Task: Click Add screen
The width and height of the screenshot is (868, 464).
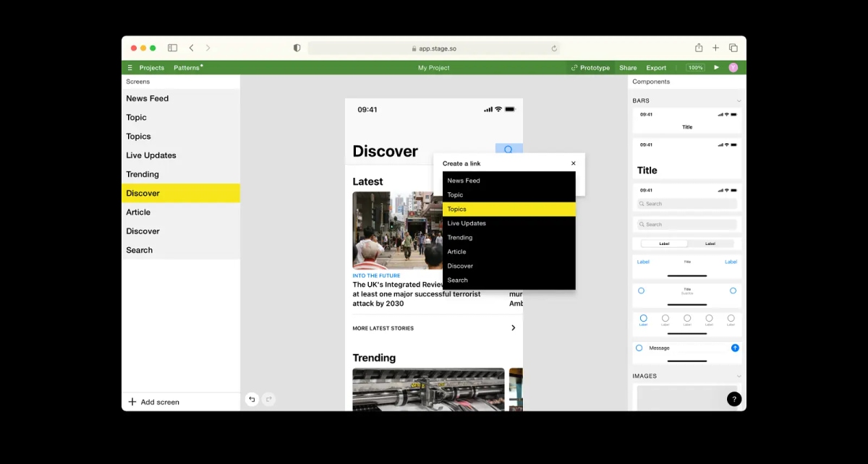Action: click(153, 402)
